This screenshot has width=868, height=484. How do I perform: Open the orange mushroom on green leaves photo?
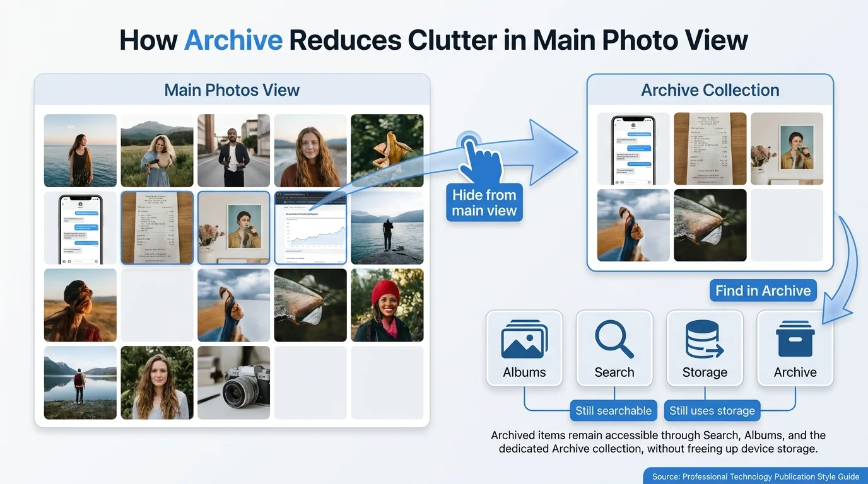(x=387, y=151)
